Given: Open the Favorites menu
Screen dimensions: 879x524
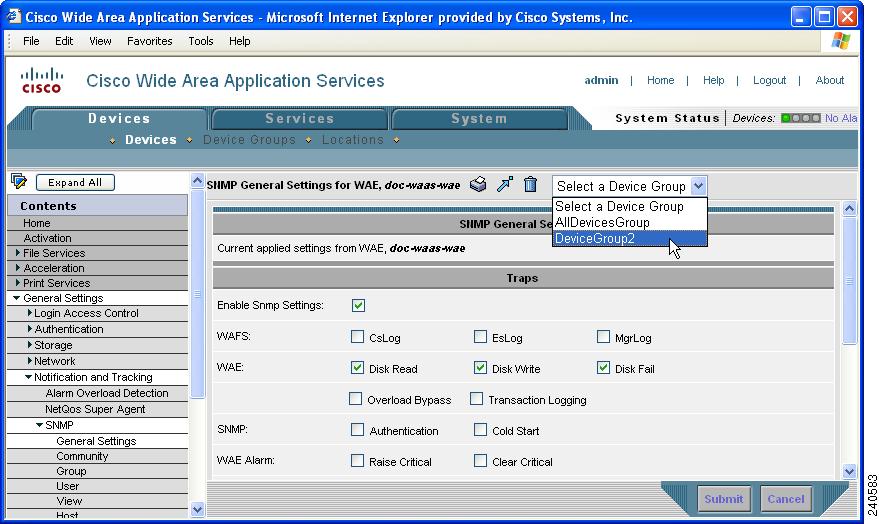Looking at the screenshot, I should pyautogui.click(x=150, y=41).
